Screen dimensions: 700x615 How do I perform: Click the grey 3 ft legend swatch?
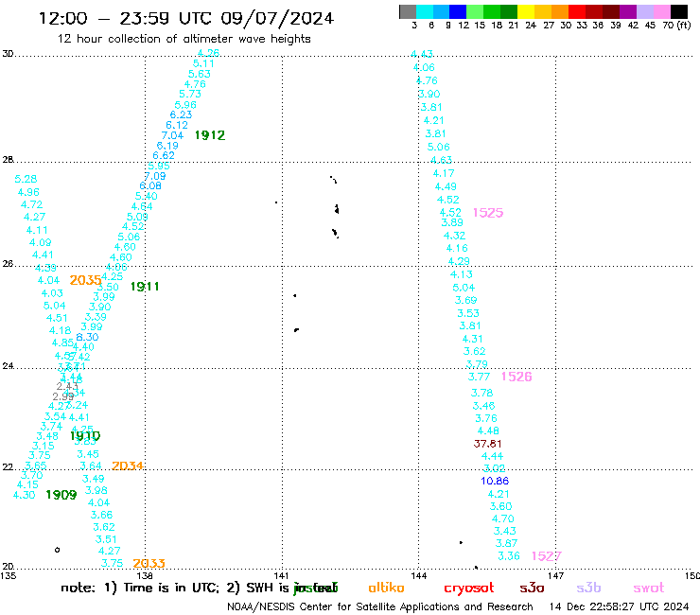408,11
